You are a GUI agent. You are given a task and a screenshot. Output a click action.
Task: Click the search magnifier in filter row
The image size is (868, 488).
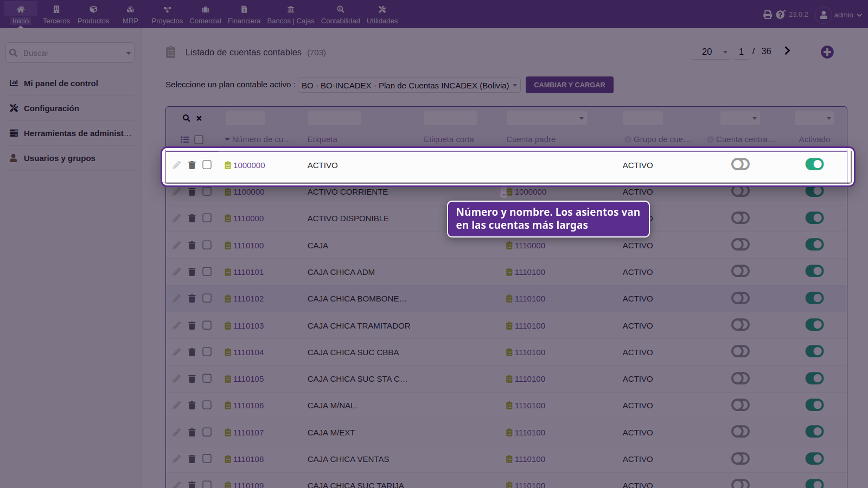click(186, 118)
